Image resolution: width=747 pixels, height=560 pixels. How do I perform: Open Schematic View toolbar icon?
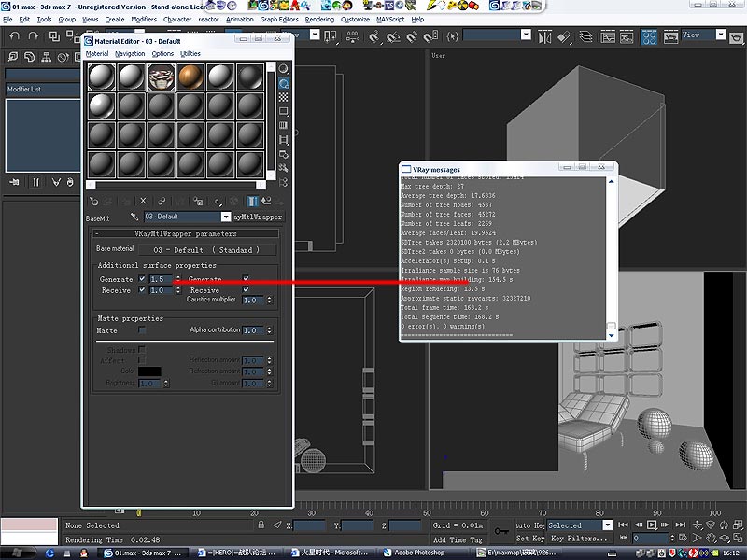[x=627, y=36]
